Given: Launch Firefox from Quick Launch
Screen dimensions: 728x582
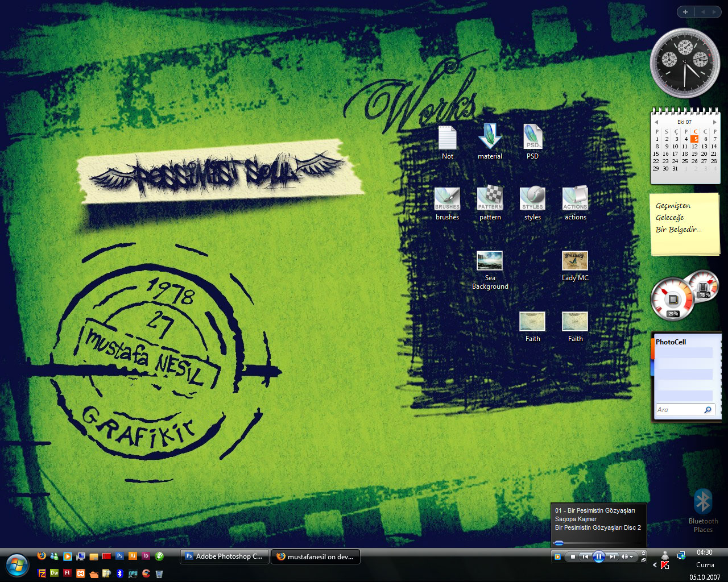Looking at the screenshot, I should coord(41,556).
